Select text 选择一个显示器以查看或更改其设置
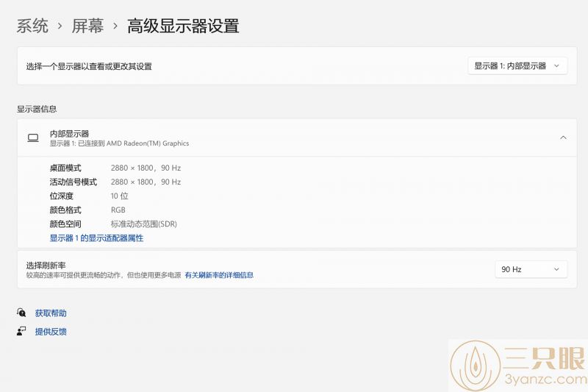Viewport: 588px width, 392px height. (x=89, y=66)
